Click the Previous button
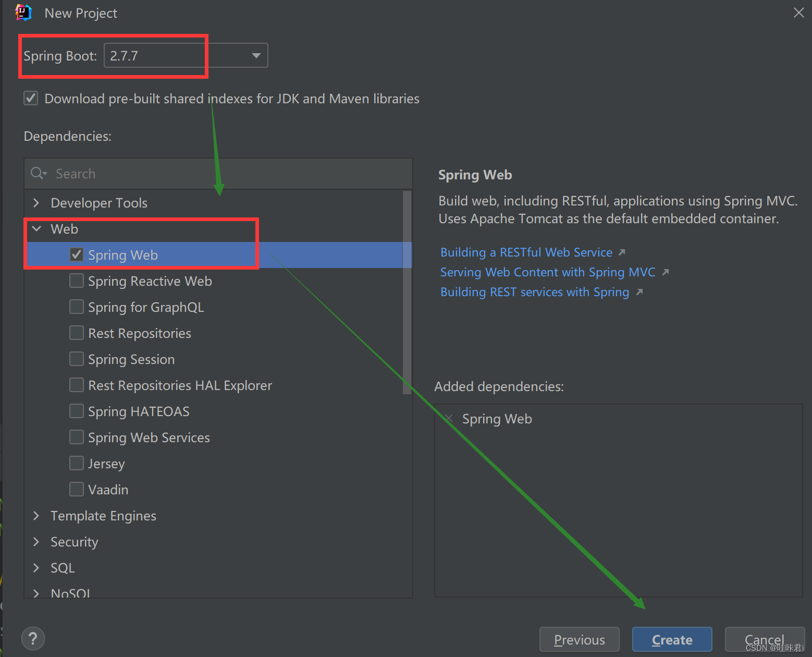 579,639
